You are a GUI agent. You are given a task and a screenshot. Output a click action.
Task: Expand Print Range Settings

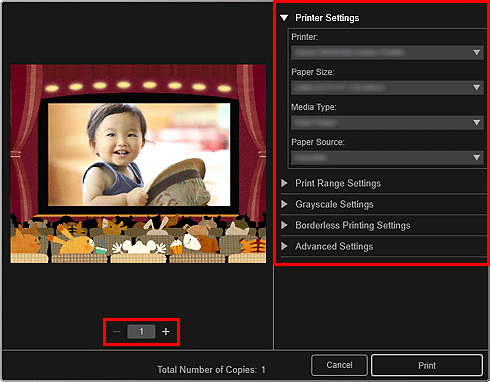(284, 183)
